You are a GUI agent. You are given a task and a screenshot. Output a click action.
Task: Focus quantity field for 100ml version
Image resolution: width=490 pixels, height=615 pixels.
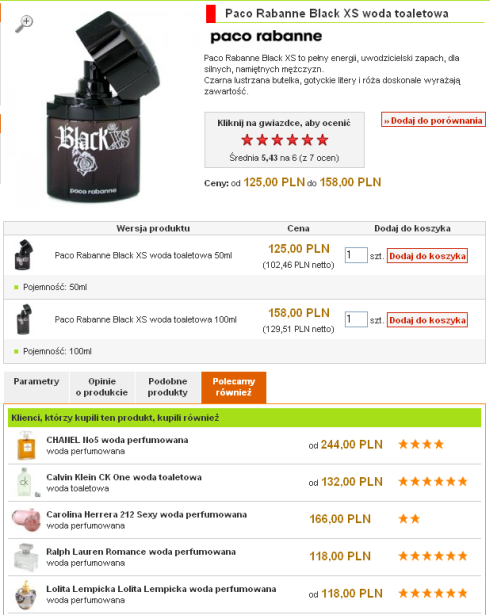356,319
